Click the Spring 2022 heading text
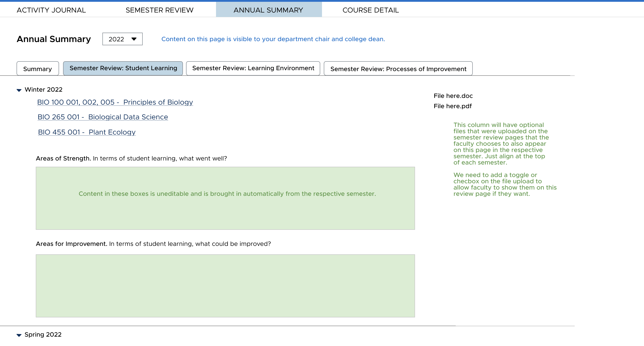644x346 pixels. (43, 335)
